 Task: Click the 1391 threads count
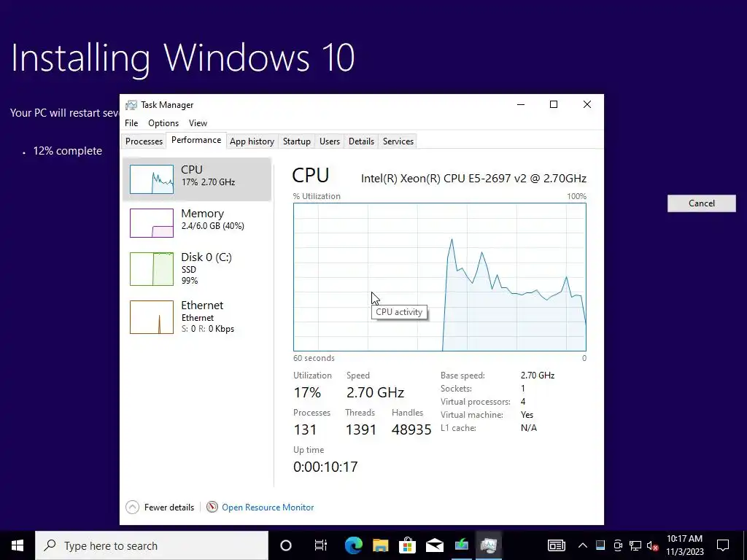[x=360, y=429]
